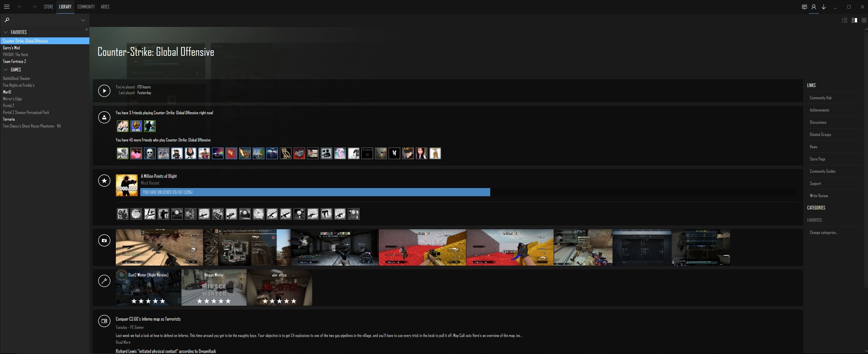The image size is (868, 354).
Task: Click the plus icon beside Favorites
Action: (87, 30)
